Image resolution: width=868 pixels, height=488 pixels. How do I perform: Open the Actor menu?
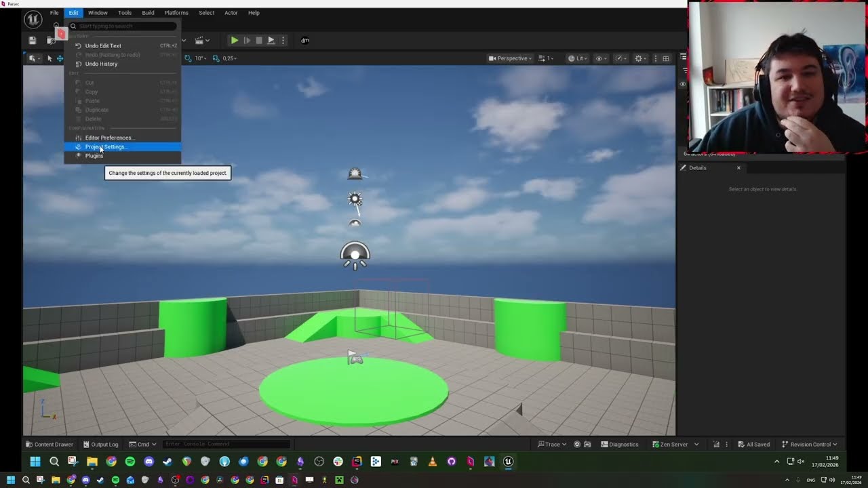[231, 13]
